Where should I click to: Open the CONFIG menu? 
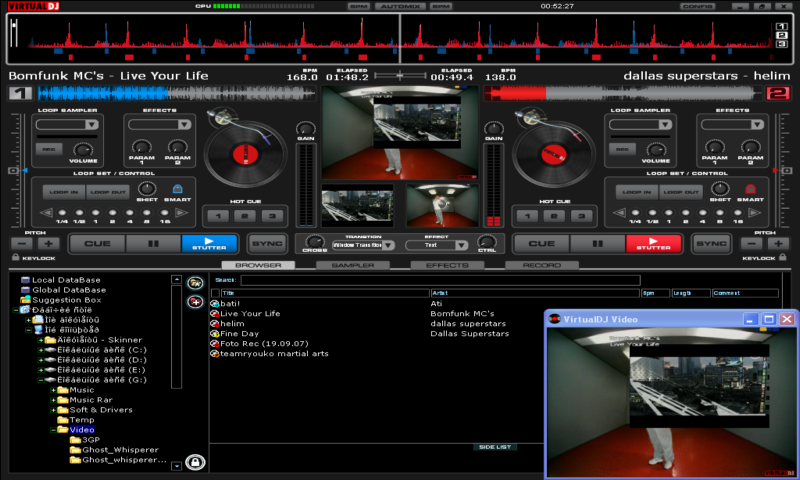click(x=697, y=6)
